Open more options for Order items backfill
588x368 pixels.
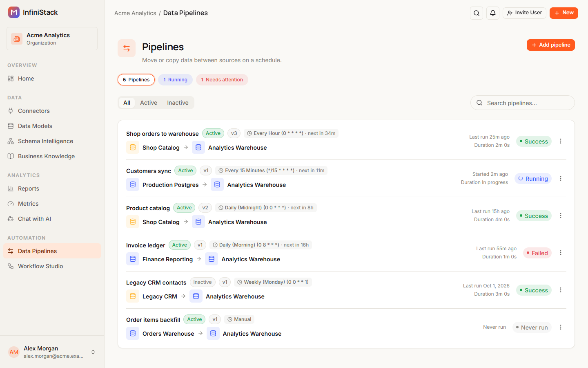[561, 327]
